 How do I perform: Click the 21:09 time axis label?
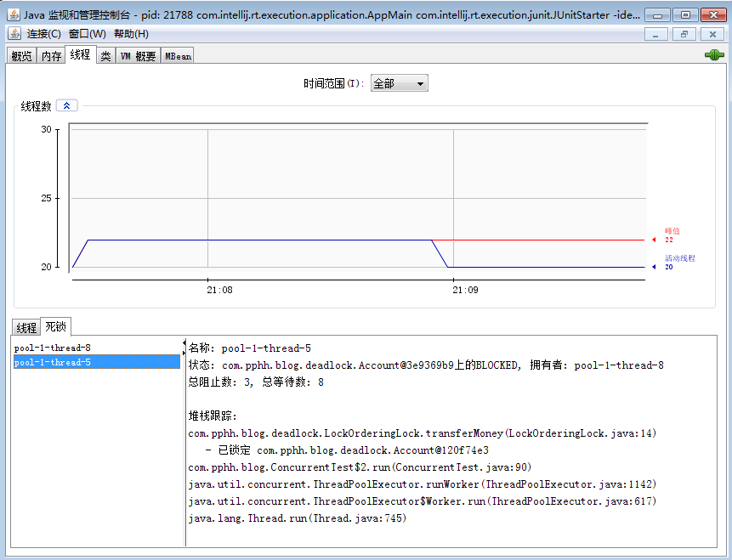tap(465, 290)
